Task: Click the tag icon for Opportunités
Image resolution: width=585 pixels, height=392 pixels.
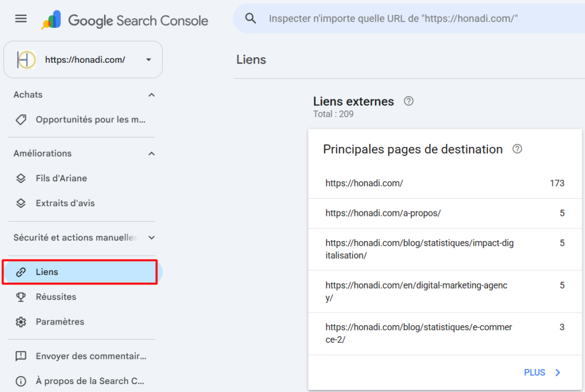Action: [x=21, y=119]
